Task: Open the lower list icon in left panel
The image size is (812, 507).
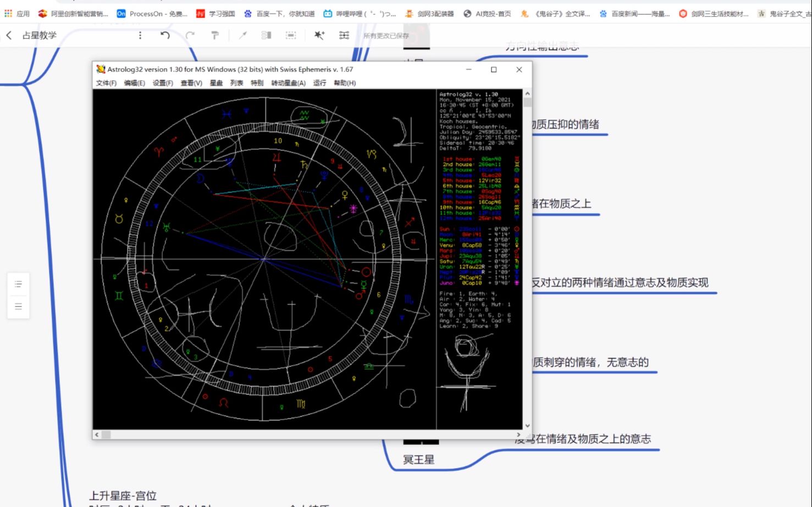Action: [18, 307]
